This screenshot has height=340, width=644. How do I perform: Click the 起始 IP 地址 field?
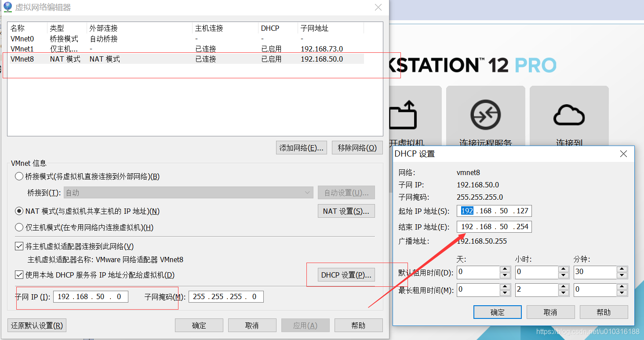pos(494,211)
